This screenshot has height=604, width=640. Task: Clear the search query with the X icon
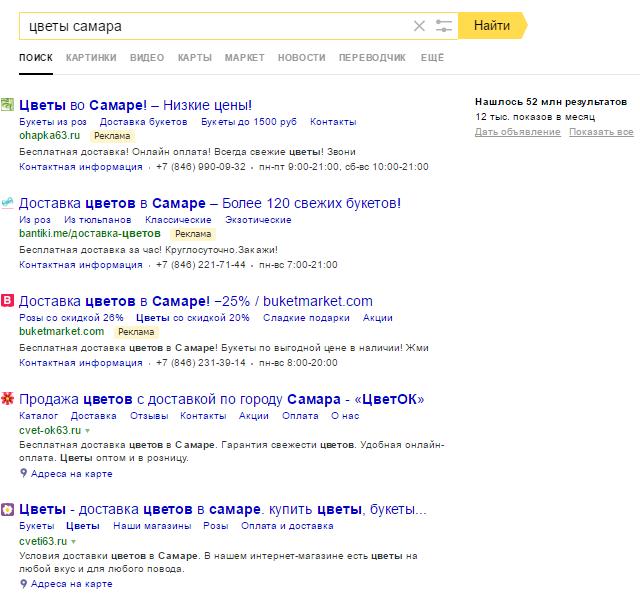pos(419,26)
